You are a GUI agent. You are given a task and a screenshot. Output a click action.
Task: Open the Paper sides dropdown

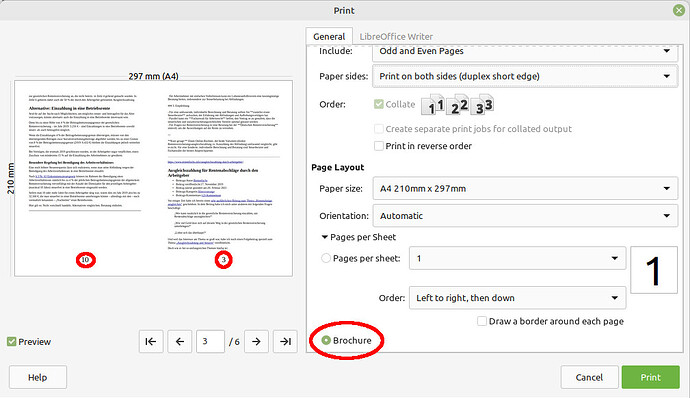point(525,76)
